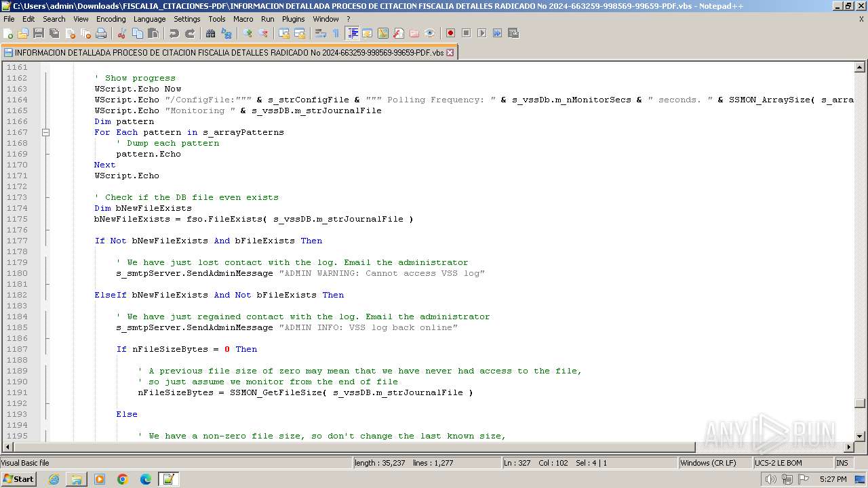
Task: Click the horizontal scrollbar left arrow
Action: [8, 447]
